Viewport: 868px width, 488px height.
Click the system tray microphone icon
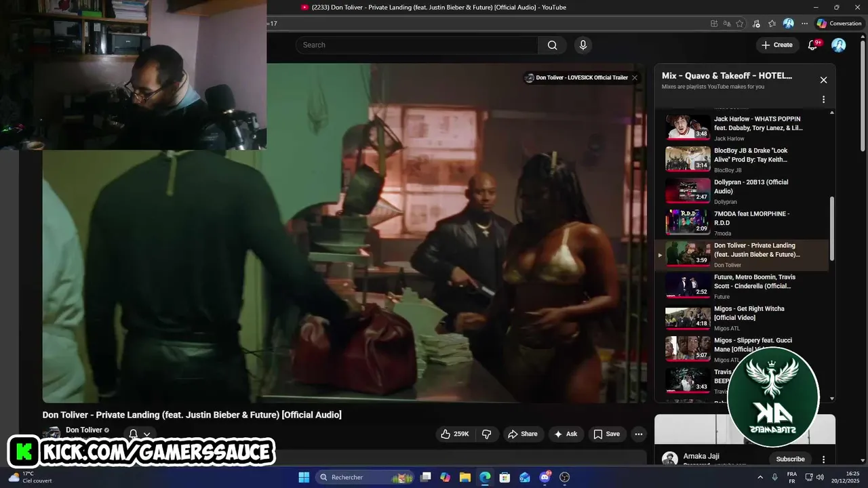coord(775,477)
